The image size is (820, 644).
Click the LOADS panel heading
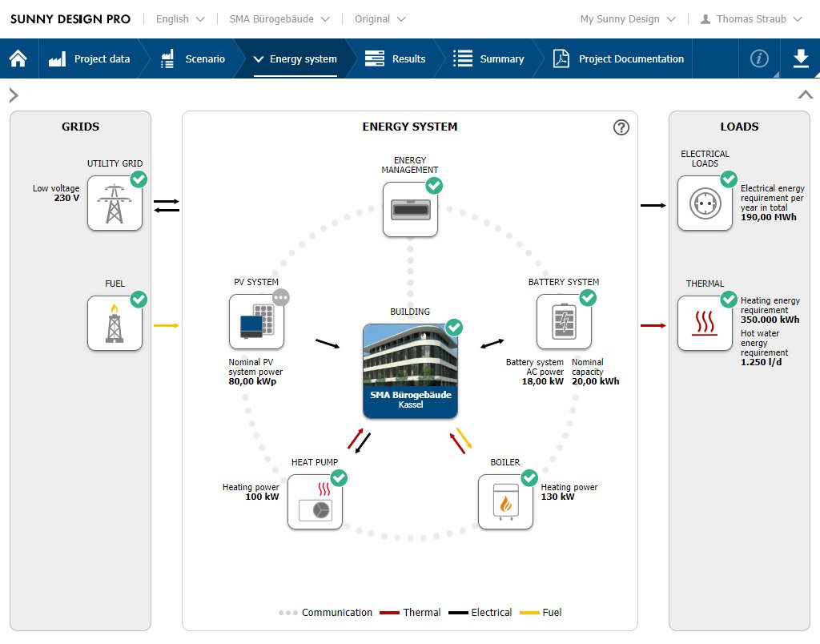(739, 127)
